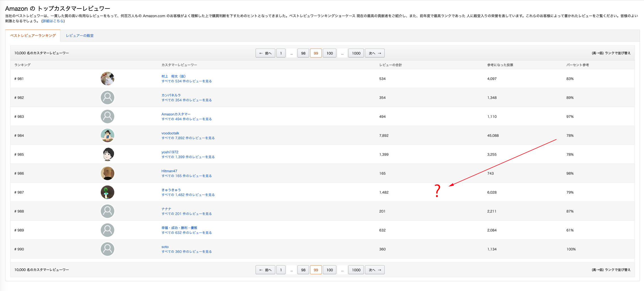Go to page 98 in top pagination
The width and height of the screenshot is (644, 291).
click(x=303, y=53)
